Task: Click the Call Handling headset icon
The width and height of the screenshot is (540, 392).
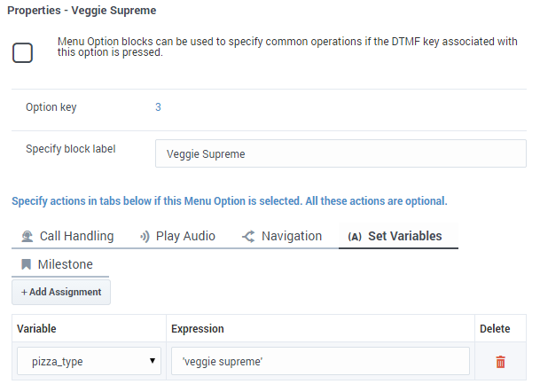Action: coord(27,237)
